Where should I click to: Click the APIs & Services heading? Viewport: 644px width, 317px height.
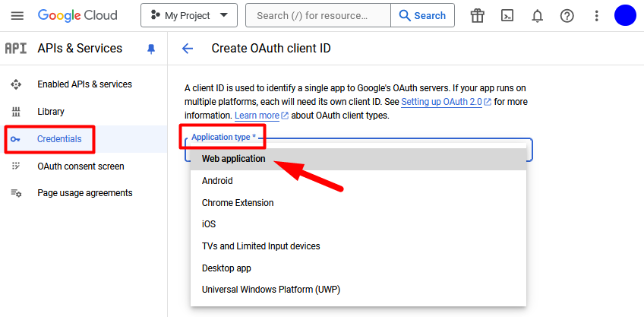80,48
